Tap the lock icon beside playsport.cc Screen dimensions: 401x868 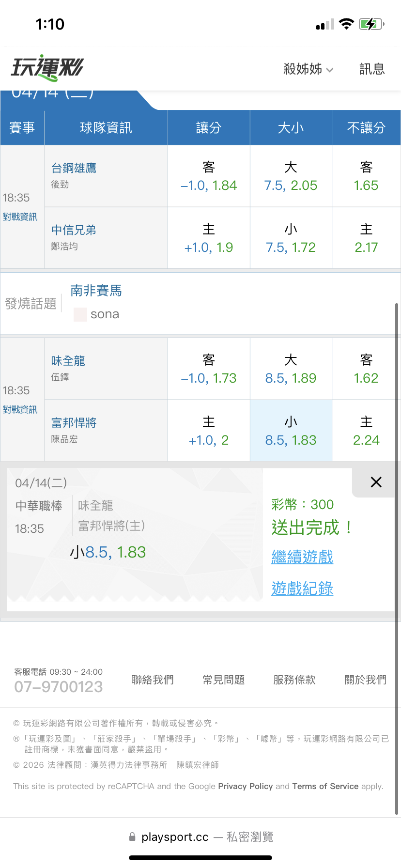[132, 837]
